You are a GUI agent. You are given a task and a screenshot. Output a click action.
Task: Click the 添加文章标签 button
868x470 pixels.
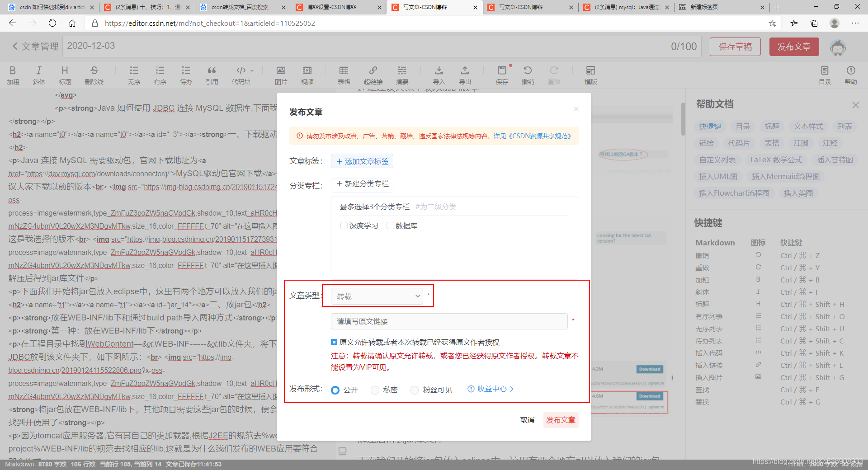[362, 161]
